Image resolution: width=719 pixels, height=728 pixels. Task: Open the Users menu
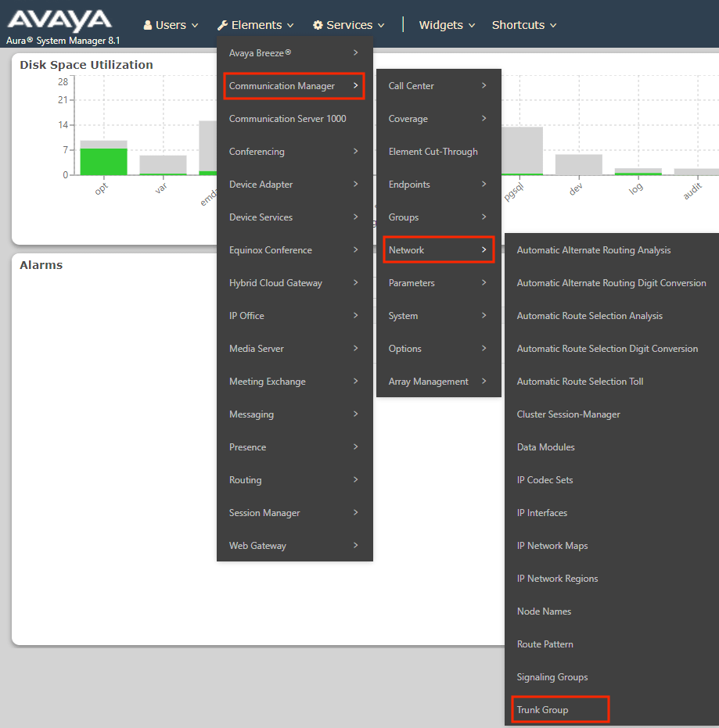(171, 25)
